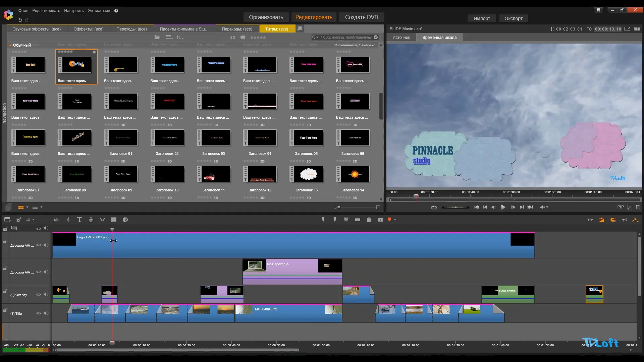
Task: Click the audio mixer icon in timeline toolbar
Action: 57,220
